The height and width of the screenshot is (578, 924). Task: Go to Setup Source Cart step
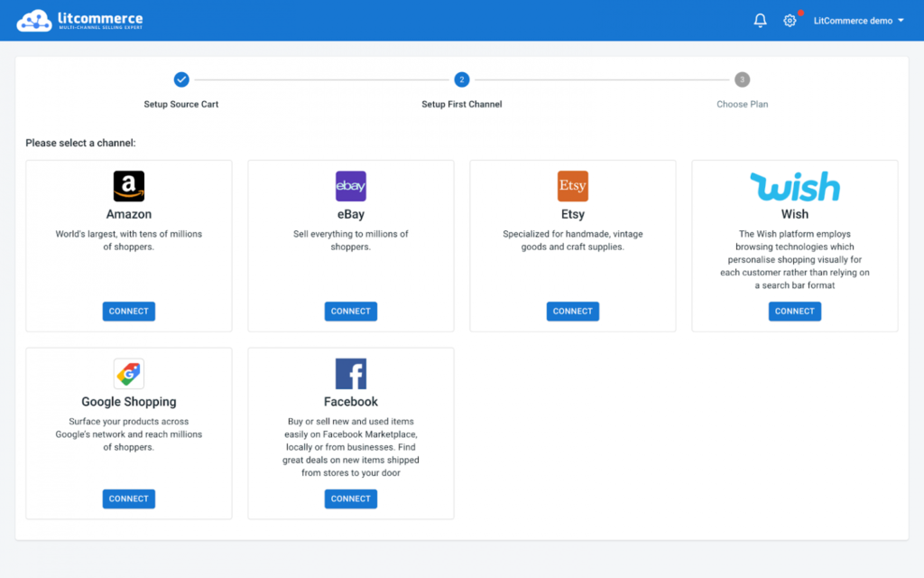pos(181,80)
